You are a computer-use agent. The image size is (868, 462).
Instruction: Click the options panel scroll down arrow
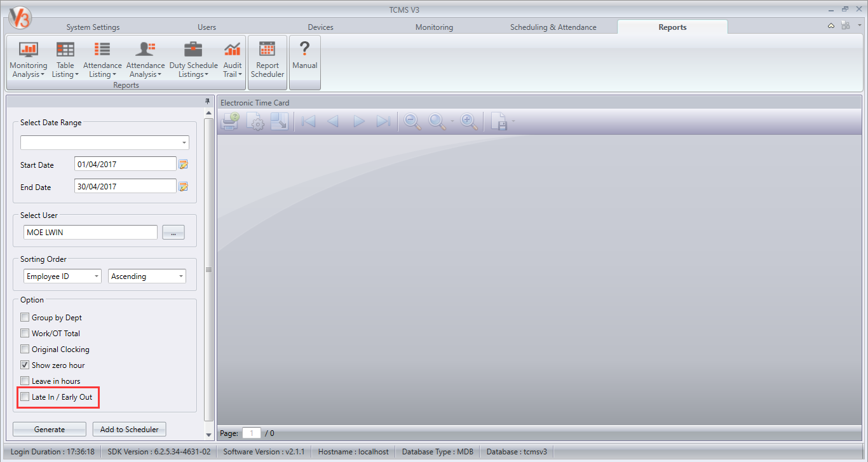(208, 435)
